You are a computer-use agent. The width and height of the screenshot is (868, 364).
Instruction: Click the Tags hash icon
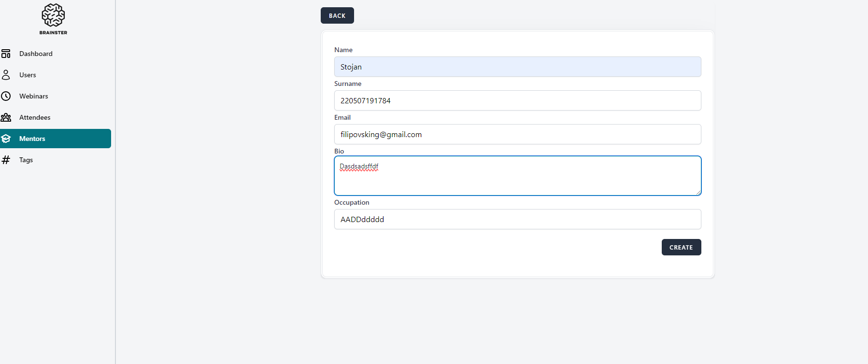(6, 160)
